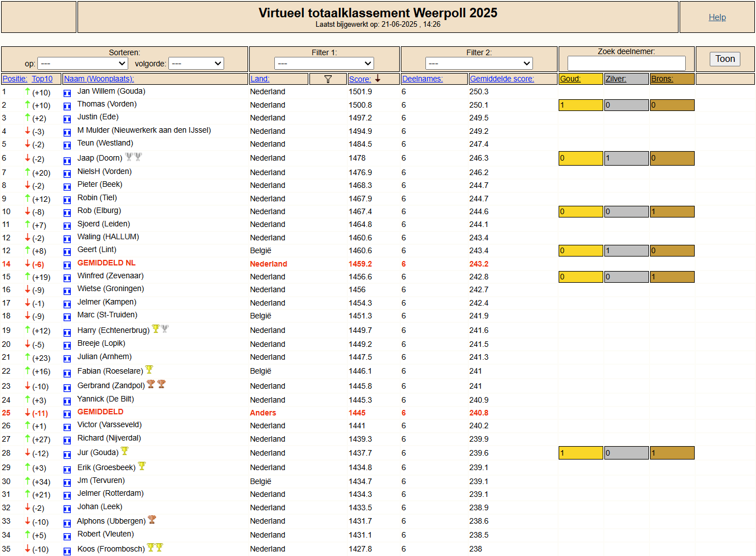The width and height of the screenshot is (756, 556).
Task: Focus the Zoek deelnemer search field
Action: click(626, 63)
